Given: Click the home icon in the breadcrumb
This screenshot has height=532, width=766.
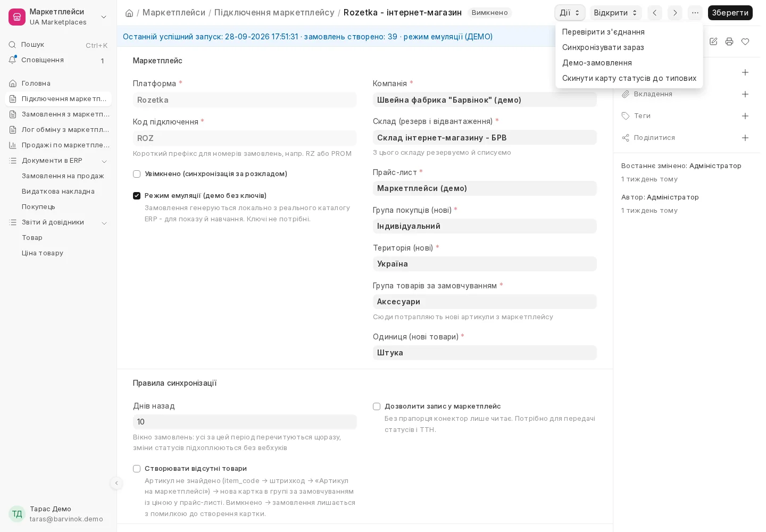Looking at the screenshot, I should tap(129, 13).
